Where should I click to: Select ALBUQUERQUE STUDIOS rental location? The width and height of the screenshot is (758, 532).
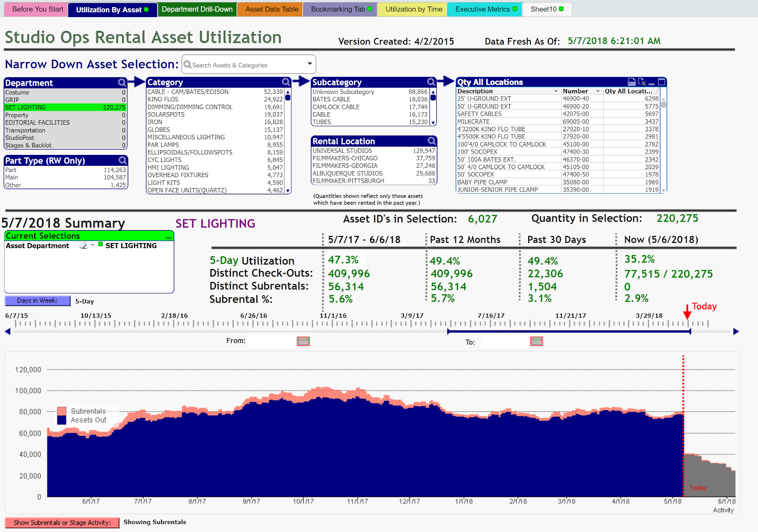(374, 173)
